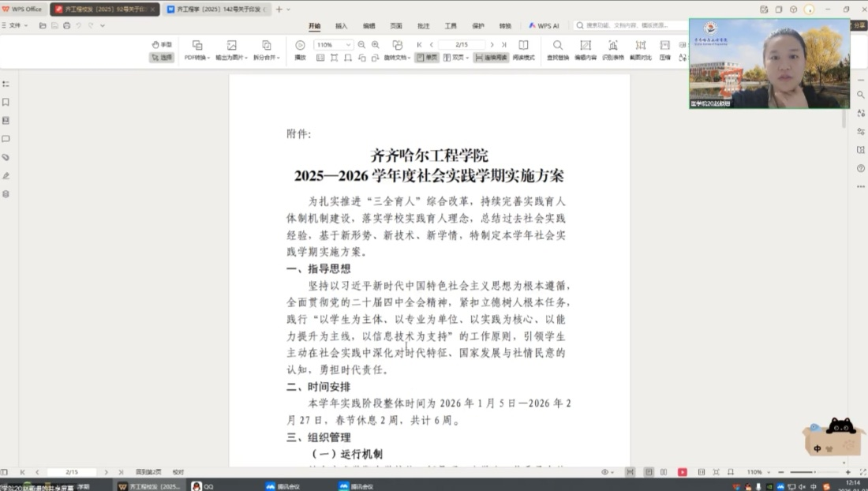Open the bookmark panel in left sidebar

coord(6,102)
